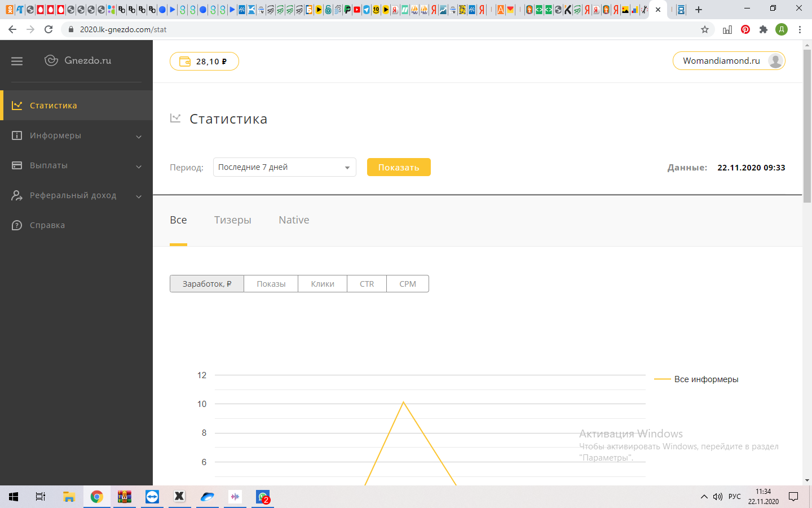Open TeamViewer from the taskbar
Screen dimensions: 812x508
pos(152,497)
